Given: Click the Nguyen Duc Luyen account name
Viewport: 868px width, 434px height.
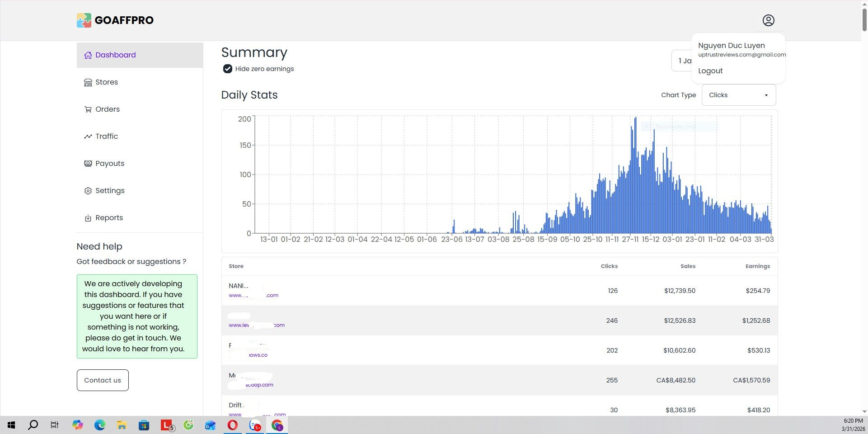Looking at the screenshot, I should point(732,46).
